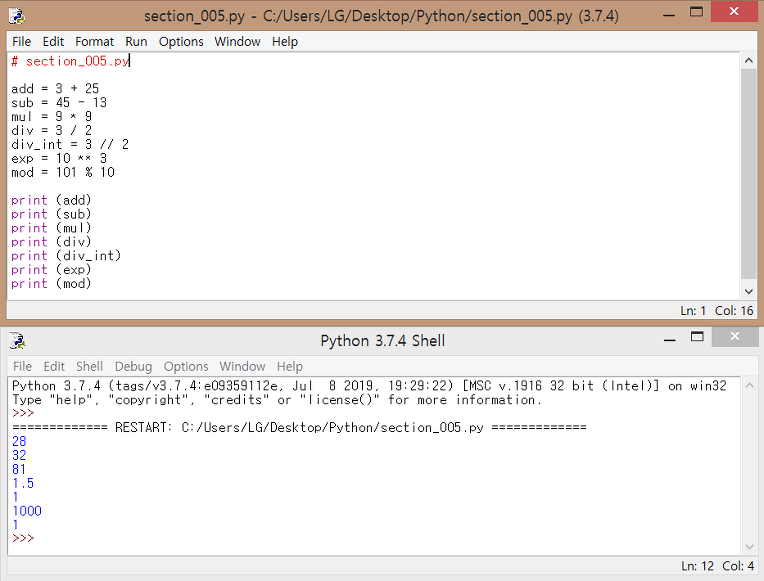
Task: Click the Shell output value 1.5
Action: tap(23, 484)
